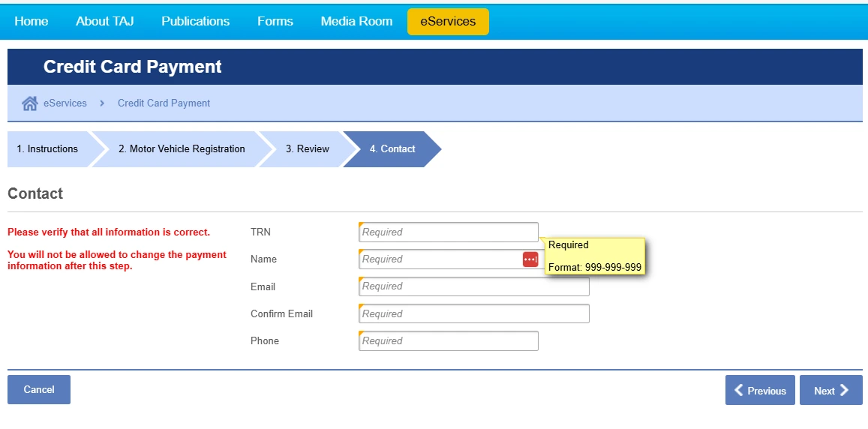Image resolution: width=868 pixels, height=429 pixels.
Task: Open the Publications menu
Action: point(196,22)
